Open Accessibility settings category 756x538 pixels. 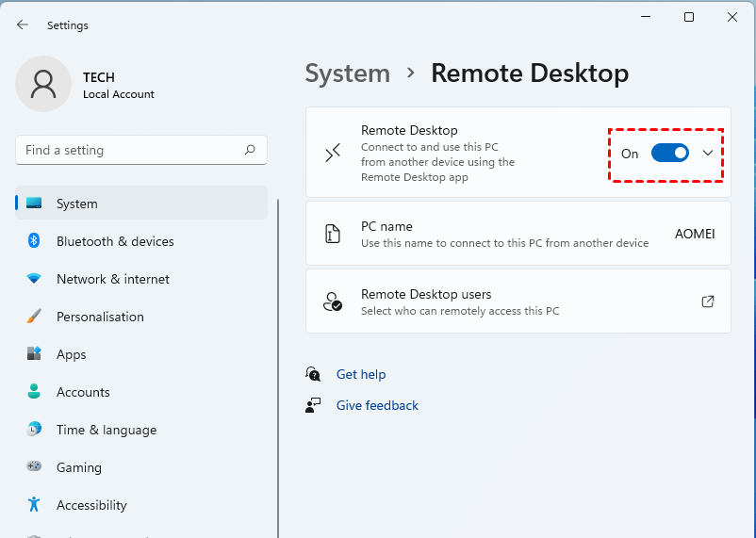(x=141, y=504)
